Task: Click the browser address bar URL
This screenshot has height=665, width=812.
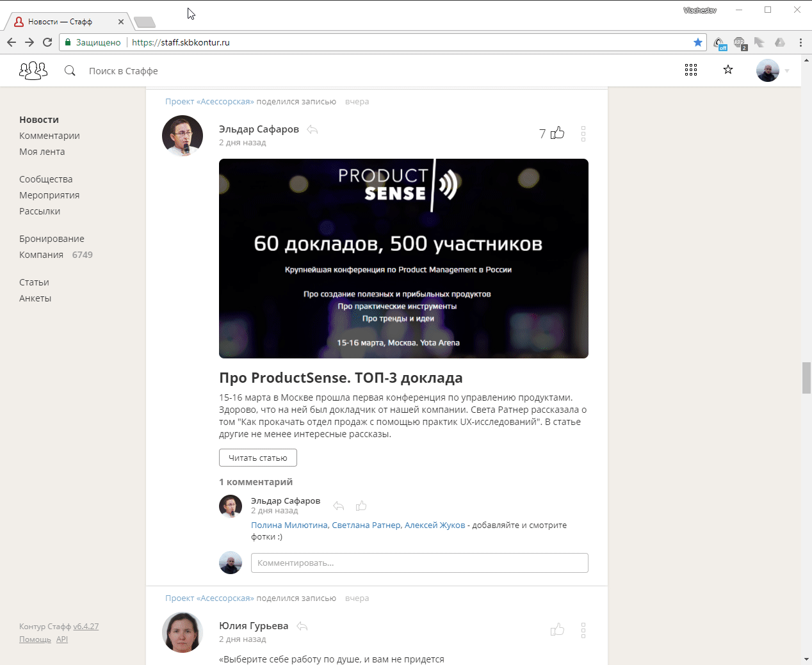Action: [x=181, y=42]
